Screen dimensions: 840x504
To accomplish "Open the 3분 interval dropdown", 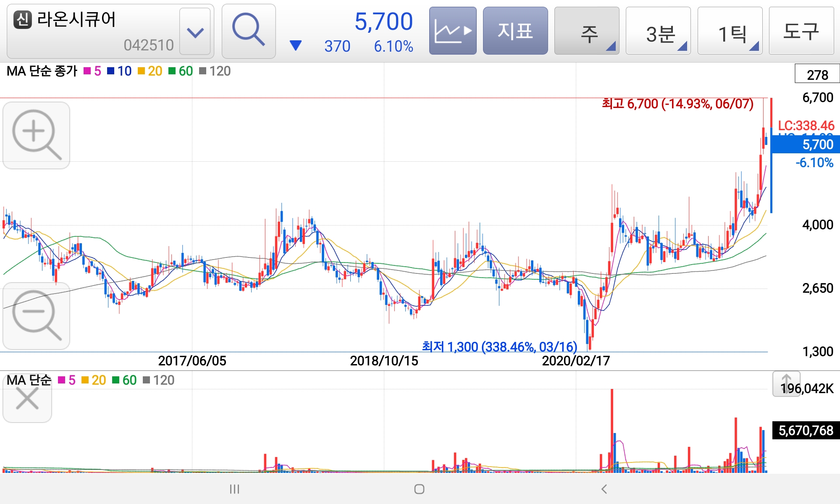I will tap(658, 31).
